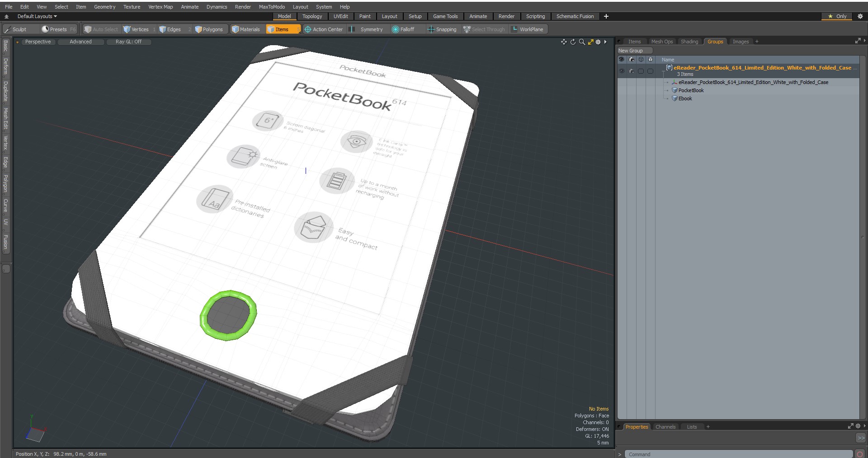Switch to the Schematic Fusion layout tab
Screen dimensions: 868x458
coord(575,16)
